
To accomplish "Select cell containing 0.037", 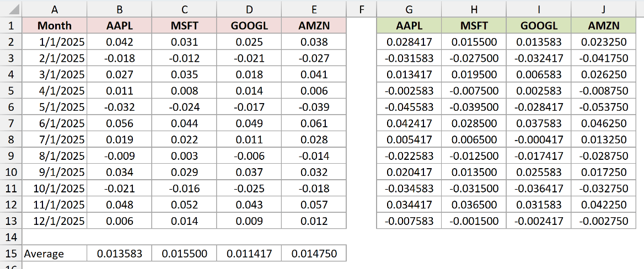I will coord(249,172).
